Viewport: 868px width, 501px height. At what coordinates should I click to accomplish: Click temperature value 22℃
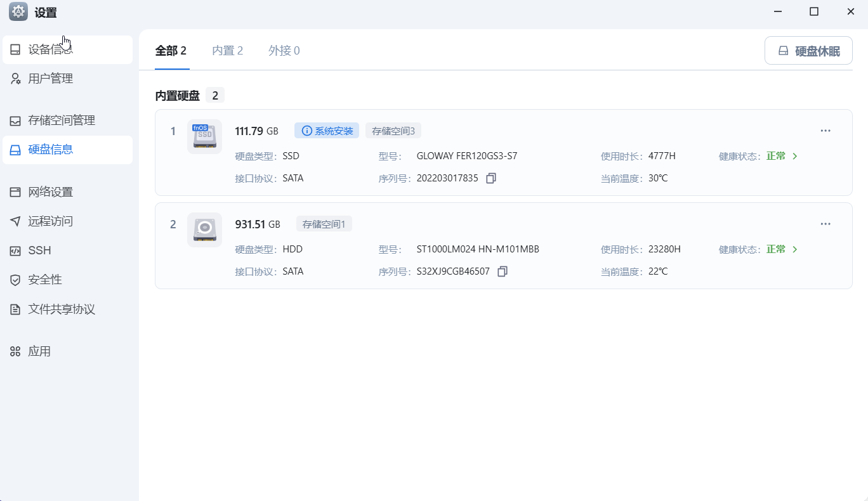tap(658, 271)
